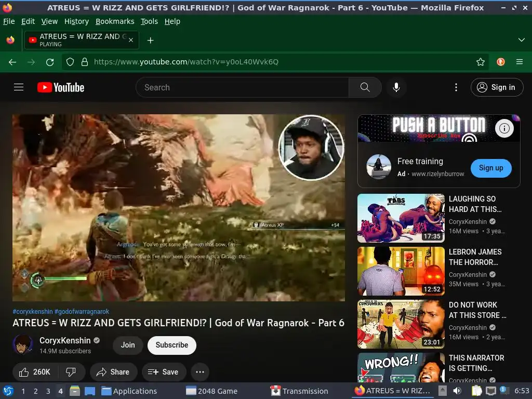Image resolution: width=532 pixels, height=399 pixels.
Task: Switch to Applications window in taskbar
Action: (x=129, y=391)
